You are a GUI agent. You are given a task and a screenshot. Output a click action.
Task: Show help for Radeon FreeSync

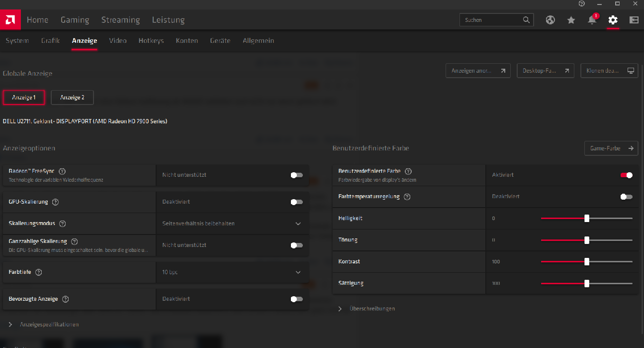point(62,171)
